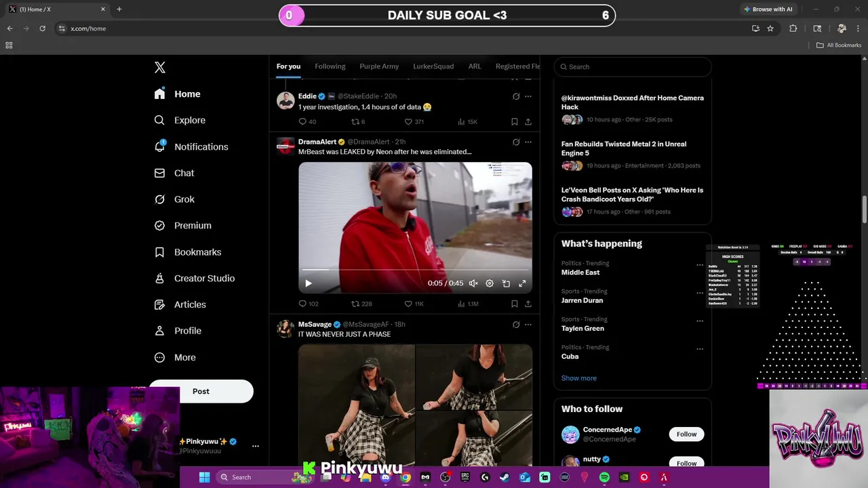Click the Post button
The height and width of the screenshot is (488, 868).
(x=201, y=391)
